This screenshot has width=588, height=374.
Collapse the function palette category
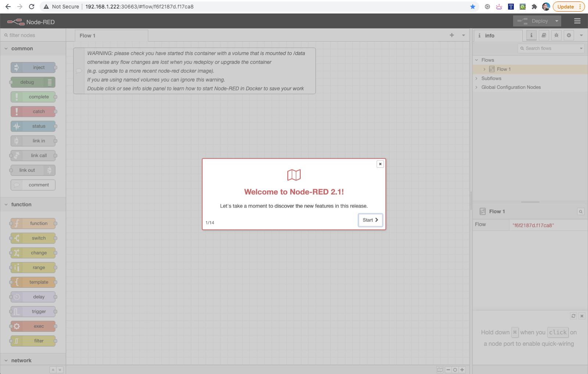tap(33, 205)
